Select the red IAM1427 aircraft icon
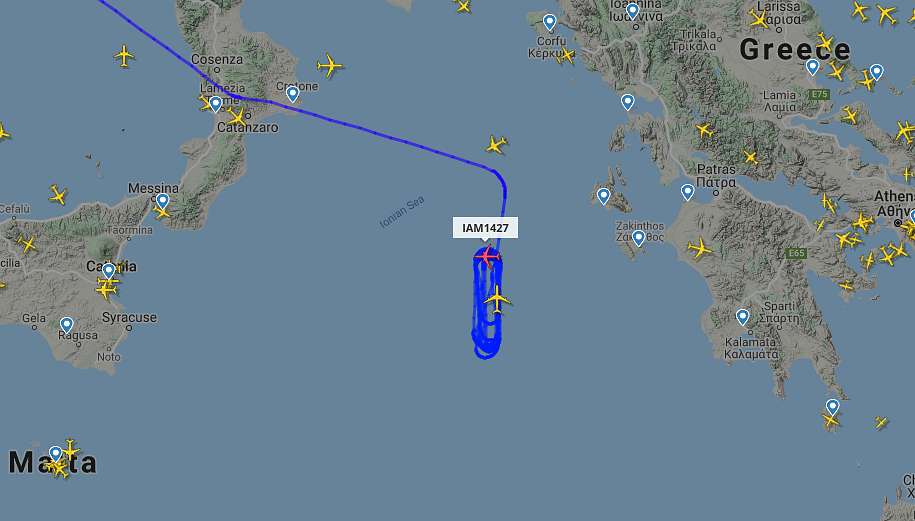 487,256
